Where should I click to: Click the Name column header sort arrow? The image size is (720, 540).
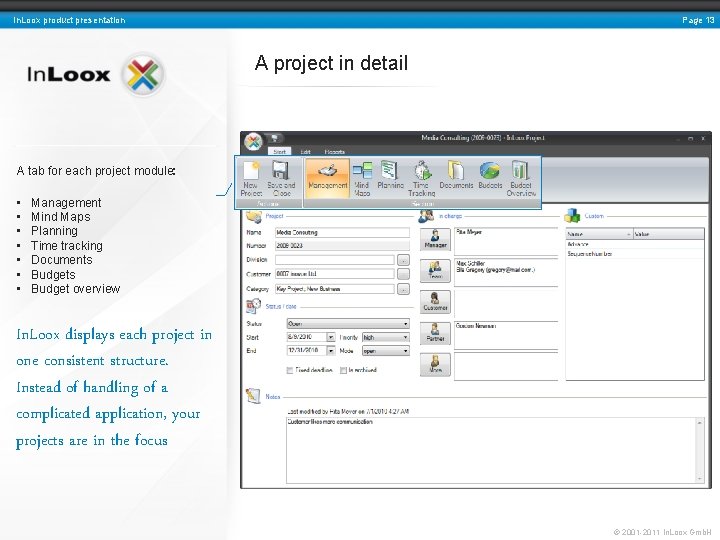coord(629,234)
